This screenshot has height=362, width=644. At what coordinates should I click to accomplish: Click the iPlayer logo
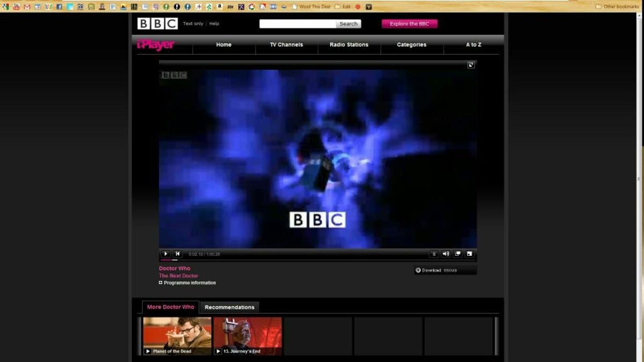point(156,45)
